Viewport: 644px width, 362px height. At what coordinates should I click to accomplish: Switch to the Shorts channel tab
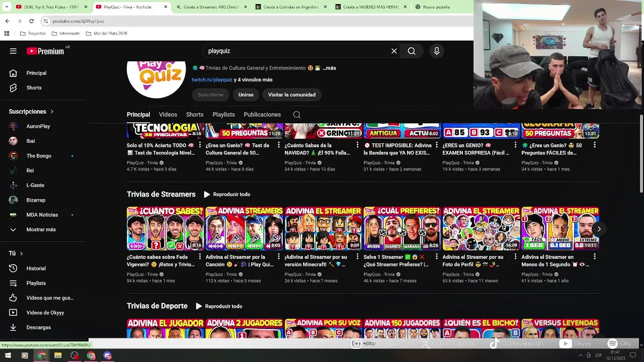pyautogui.click(x=195, y=115)
